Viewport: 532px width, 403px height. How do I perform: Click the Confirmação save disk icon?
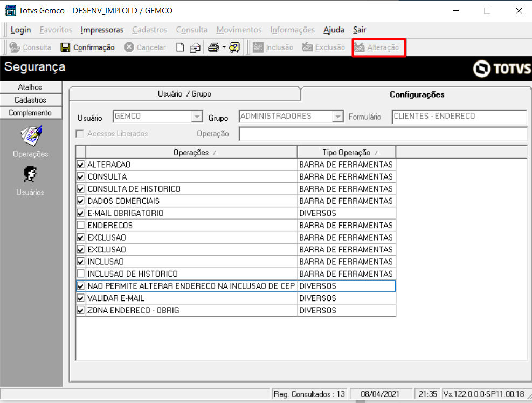tap(65, 47)
